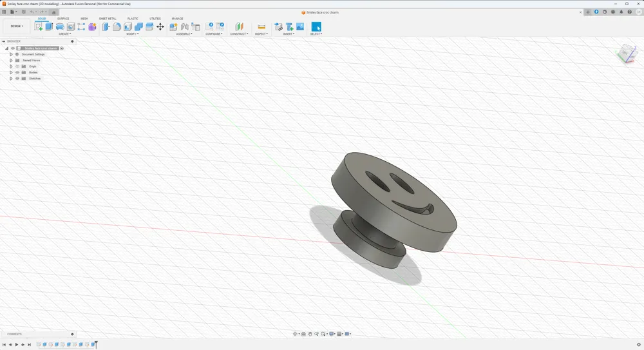Click the ViewCube in the corner
The height and width of the screenshot is (350, 644).
coord(627,53)
